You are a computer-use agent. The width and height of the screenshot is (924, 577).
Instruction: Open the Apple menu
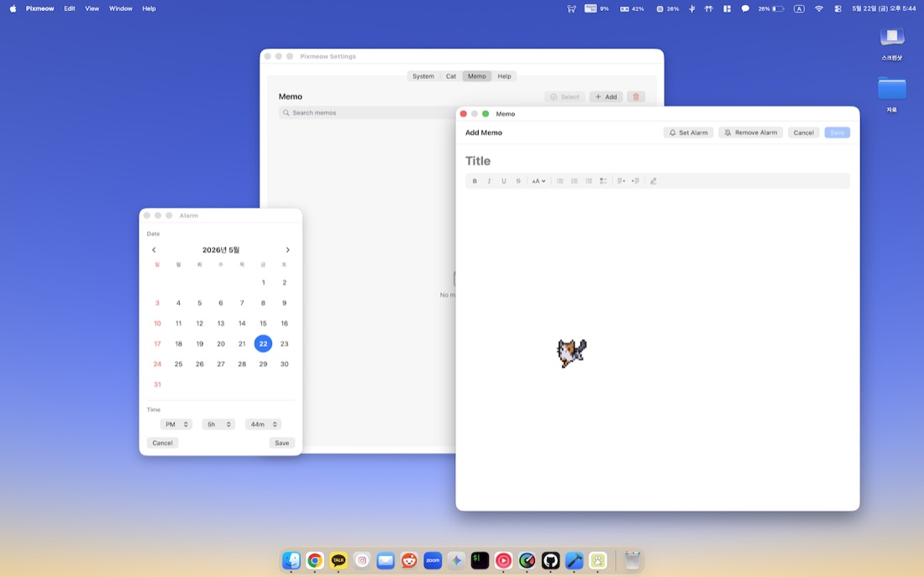(13, 9)
